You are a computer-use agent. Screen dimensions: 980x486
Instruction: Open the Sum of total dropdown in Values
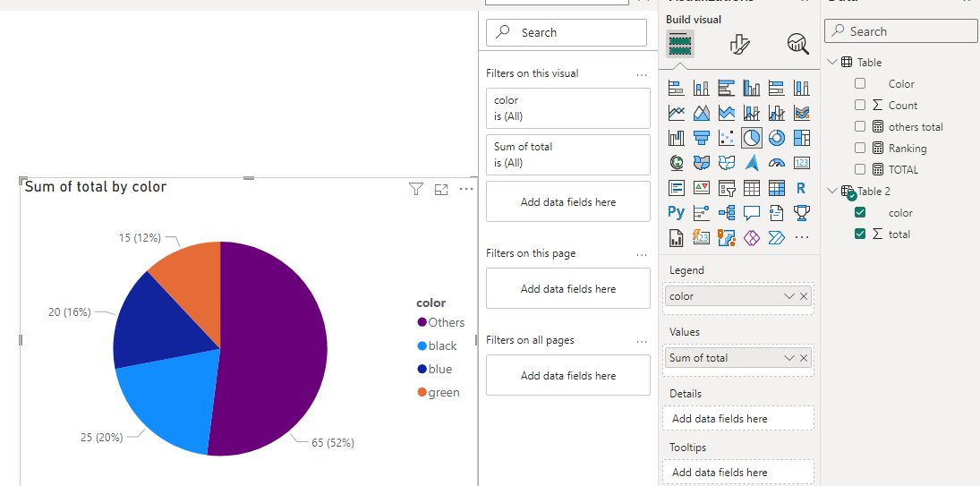(788, 358)
